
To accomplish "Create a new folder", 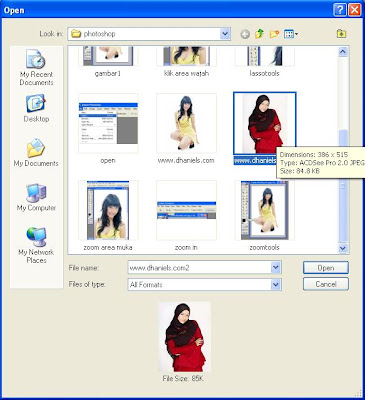I will tap(274, 34).
